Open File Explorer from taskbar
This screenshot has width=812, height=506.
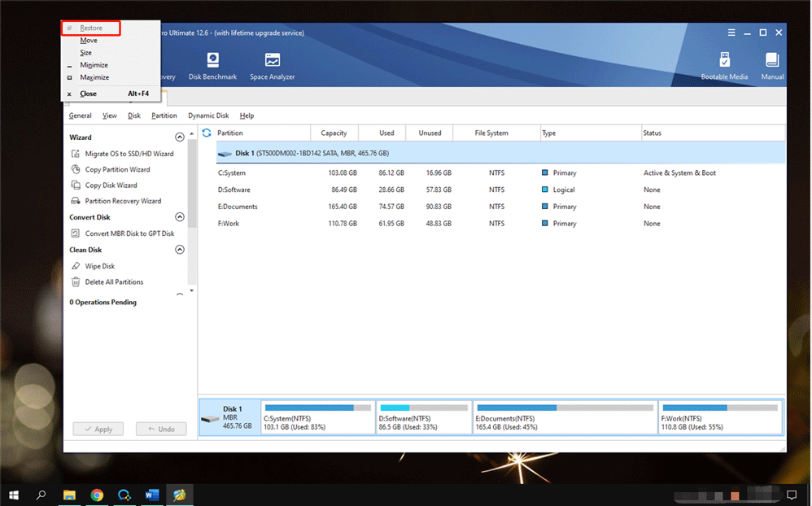coord(69,495)
